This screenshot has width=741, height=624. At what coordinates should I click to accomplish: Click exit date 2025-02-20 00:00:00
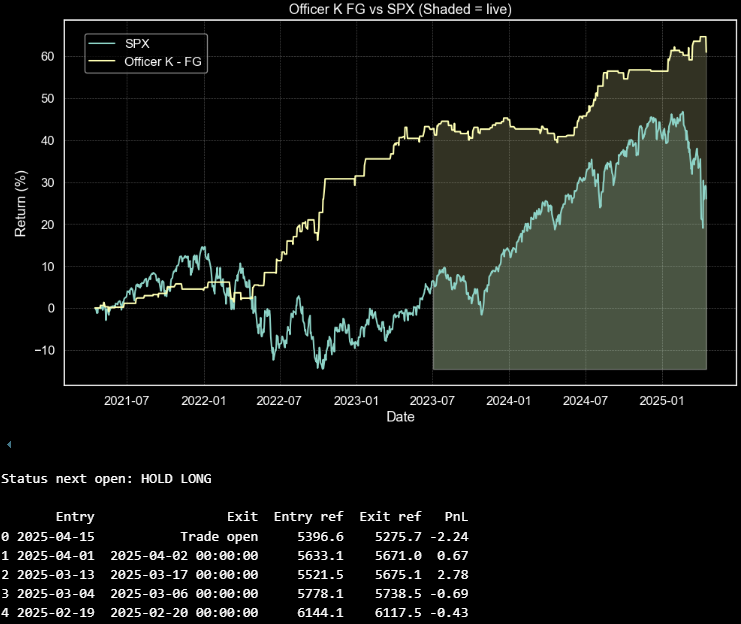[x=184, y=613]
